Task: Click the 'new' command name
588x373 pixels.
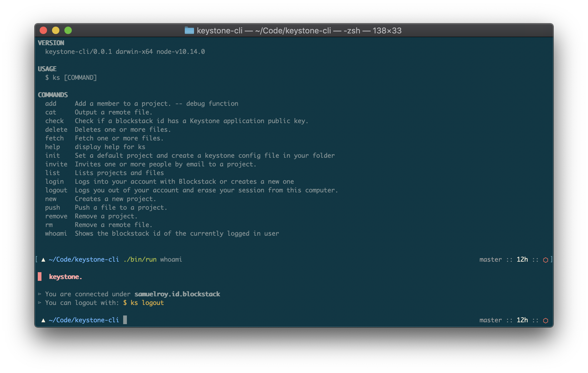Action: [x=51, y=199]
